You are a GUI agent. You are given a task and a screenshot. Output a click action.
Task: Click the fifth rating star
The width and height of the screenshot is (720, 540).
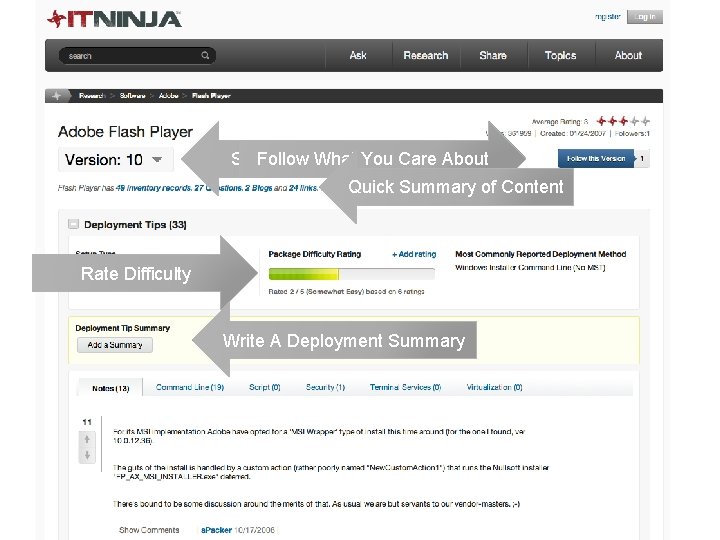(x=646, y=121)
